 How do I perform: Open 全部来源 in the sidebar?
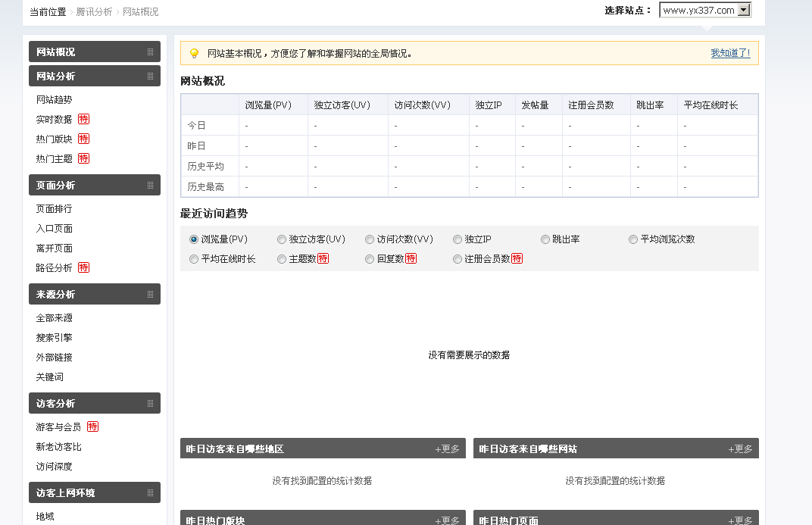[x=55, y=318]
